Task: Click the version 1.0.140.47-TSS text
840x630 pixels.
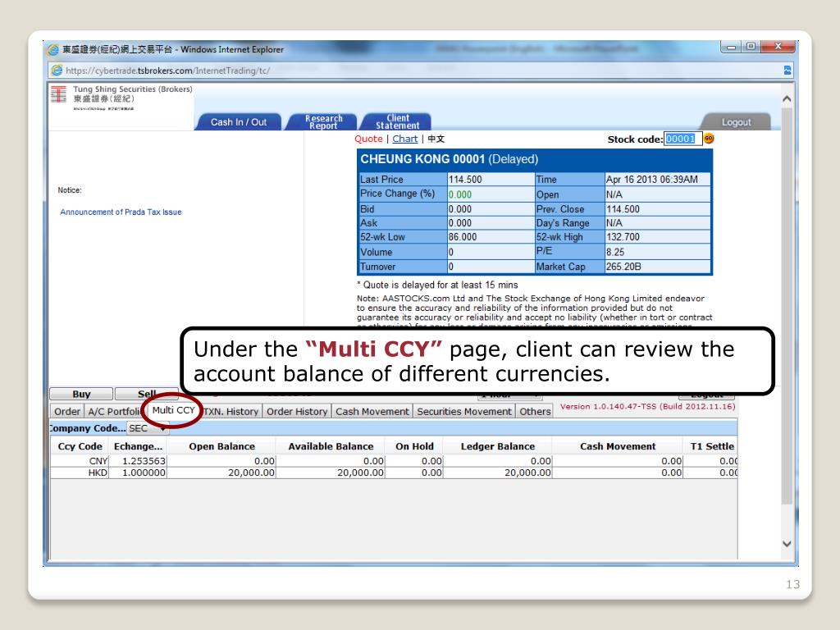Action: click(x=647, y=407)
